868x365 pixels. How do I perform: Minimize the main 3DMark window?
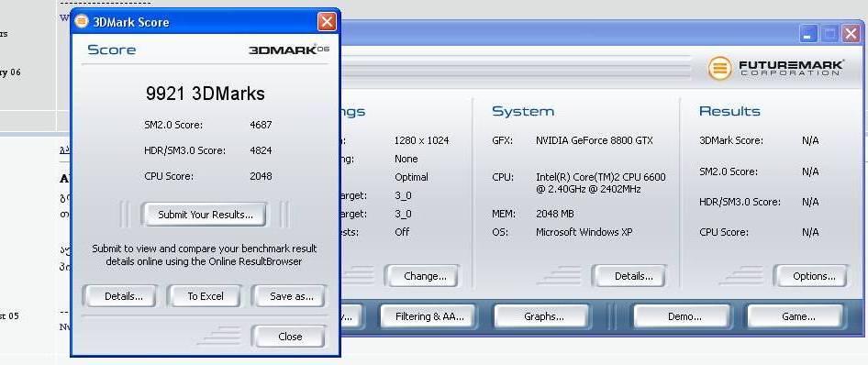tap(808, 34)
